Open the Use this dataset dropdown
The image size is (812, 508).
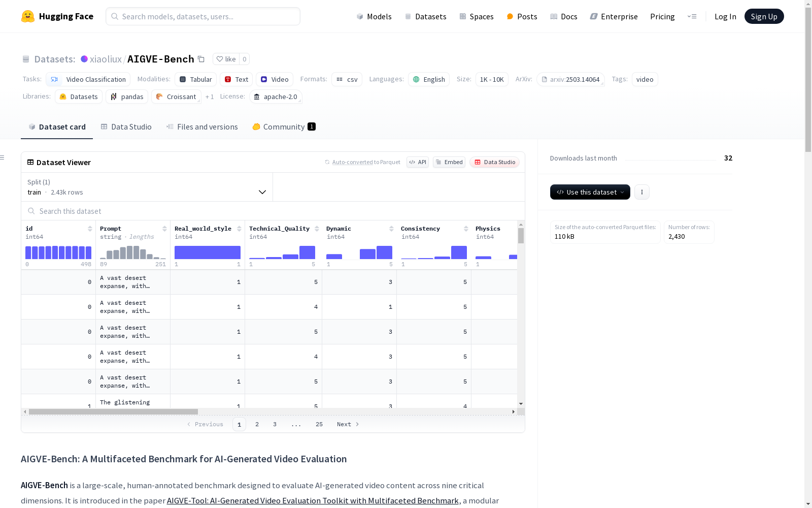click(590, 192)
